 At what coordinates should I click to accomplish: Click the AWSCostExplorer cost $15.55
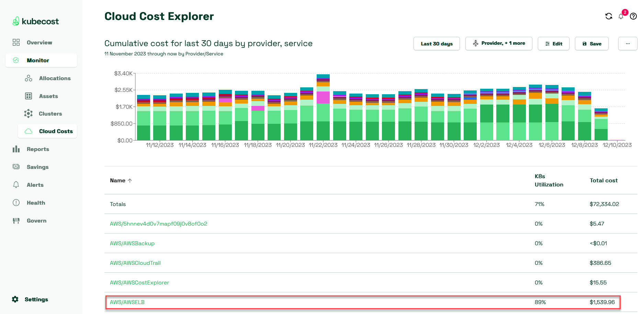coord(598,282)
